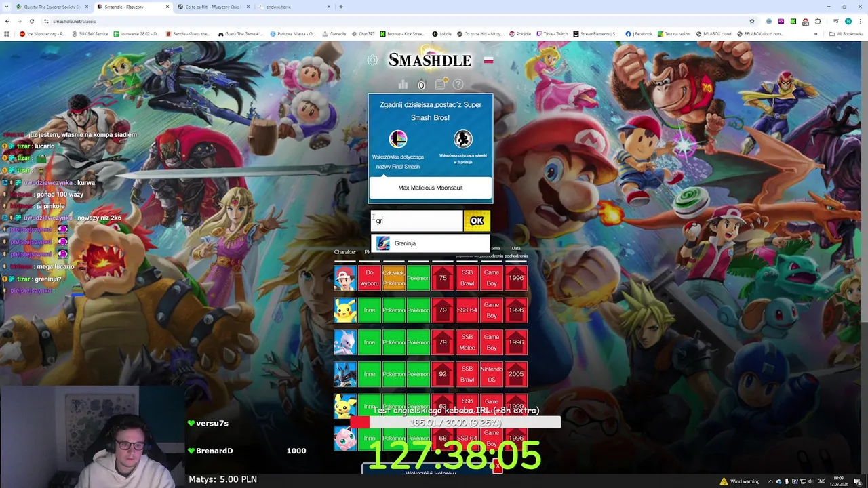Expand the hidden system tray icons chevron

point(770,481)
